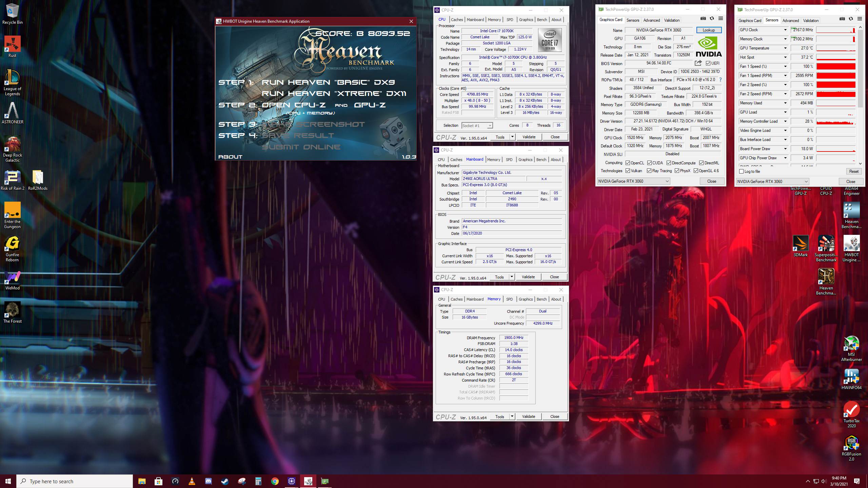Switch to Advanced tab in GPU-Z Graphics Card window
The image size is (868, 488).
[x=651, y=20]
